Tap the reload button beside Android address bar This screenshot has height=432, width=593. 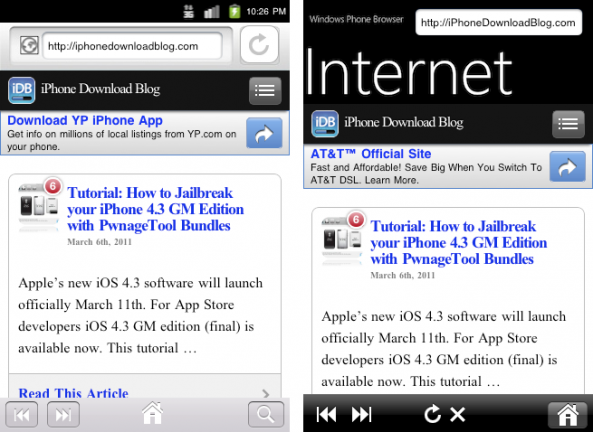259,45
